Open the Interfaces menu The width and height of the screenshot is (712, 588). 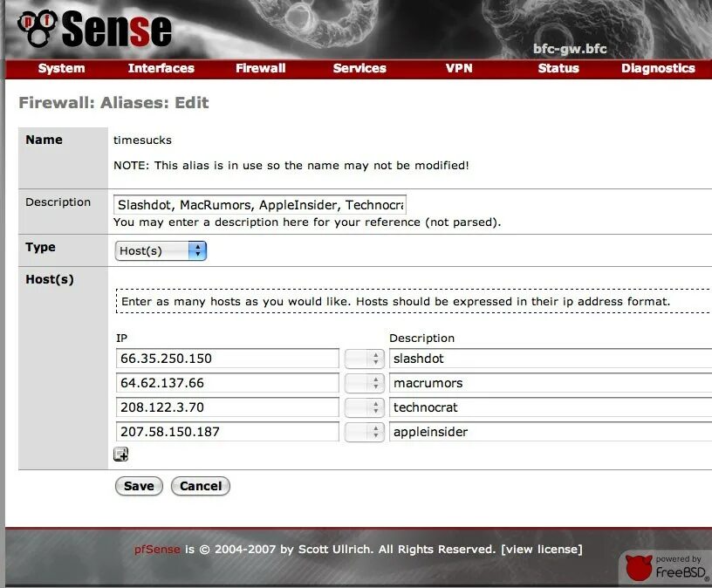pyautogui.click(x=161, y=68)
